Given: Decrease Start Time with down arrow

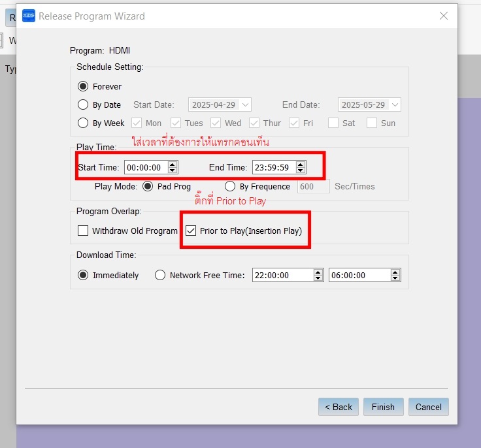Looking at the screenshot, I should pos(173,170).
